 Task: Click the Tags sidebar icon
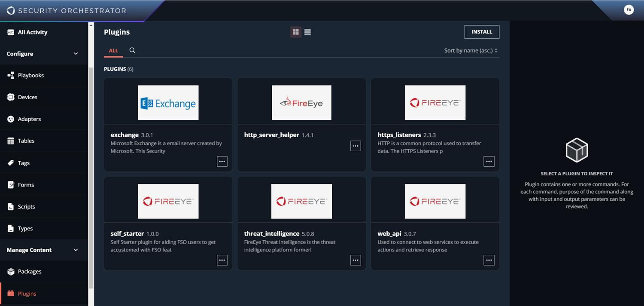(11, 163)
